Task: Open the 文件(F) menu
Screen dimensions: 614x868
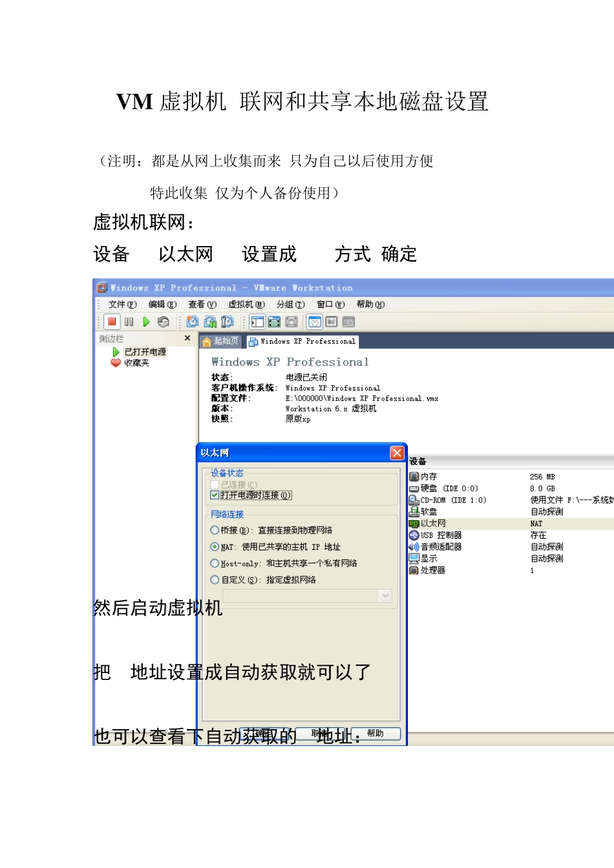Action: (122, 304)
